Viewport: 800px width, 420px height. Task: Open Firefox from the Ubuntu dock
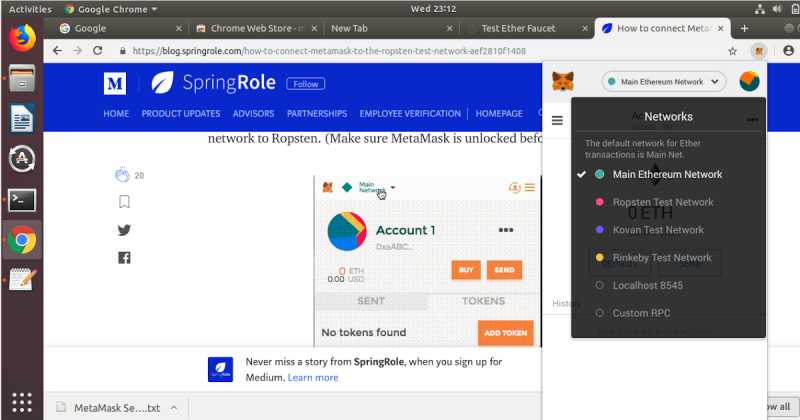(22, 38)
